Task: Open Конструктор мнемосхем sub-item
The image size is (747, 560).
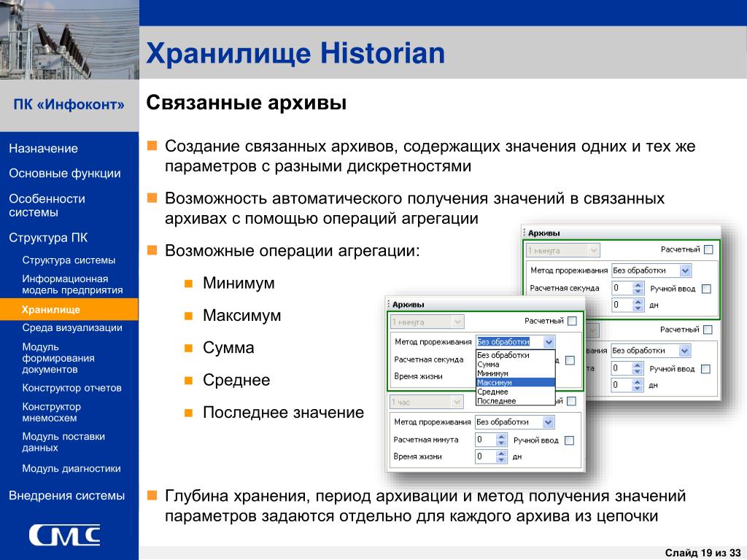Action: pos(52,413)
